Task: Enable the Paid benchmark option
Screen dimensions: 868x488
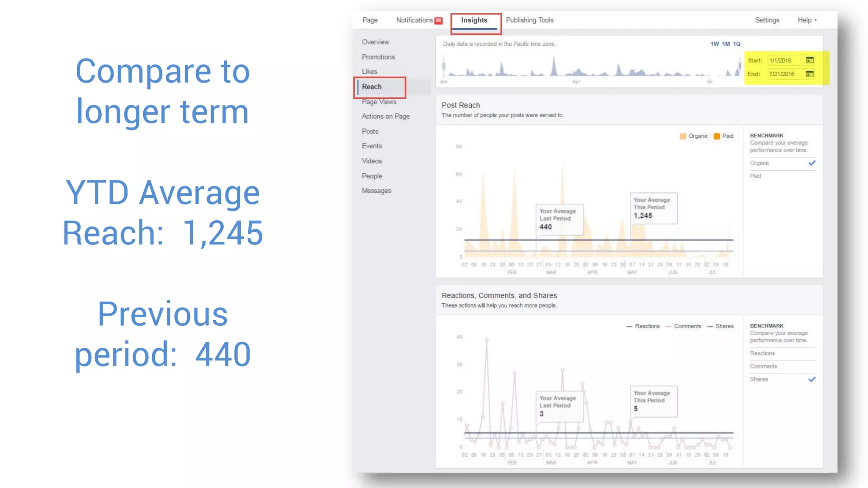Action: pyautogui.click(x=756, y=176)
